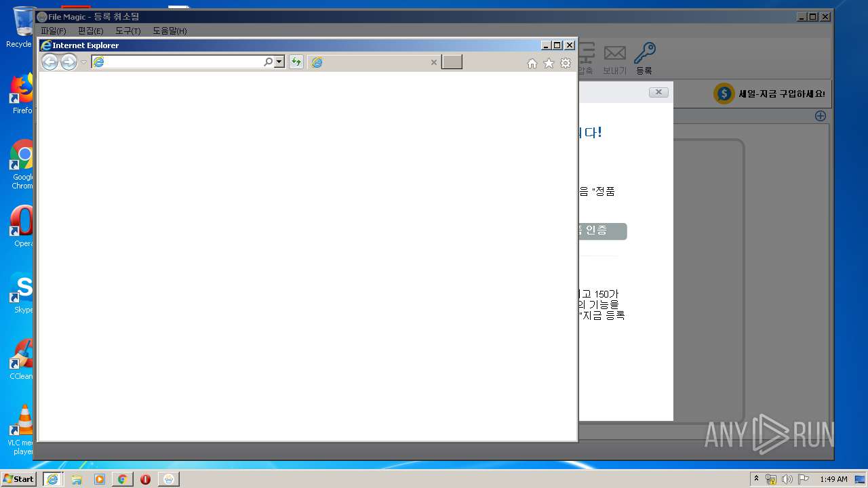Click Internet Explorer taskbar button

52,479
